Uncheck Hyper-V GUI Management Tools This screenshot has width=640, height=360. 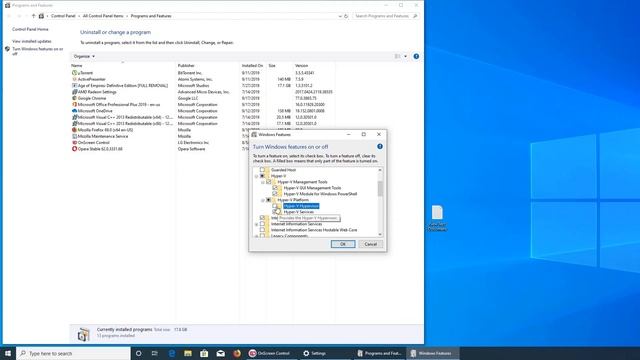point(275,188)
